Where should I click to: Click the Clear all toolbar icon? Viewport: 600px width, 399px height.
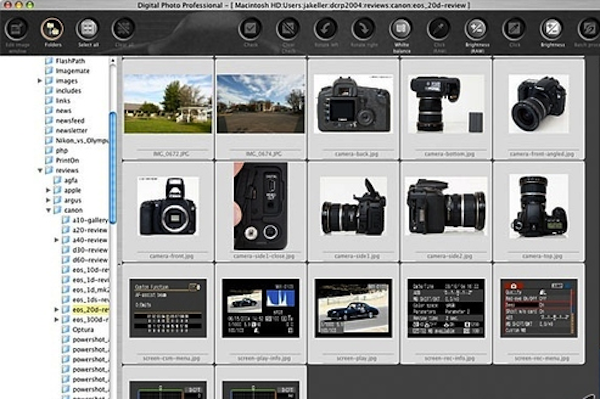click(124, 29)
